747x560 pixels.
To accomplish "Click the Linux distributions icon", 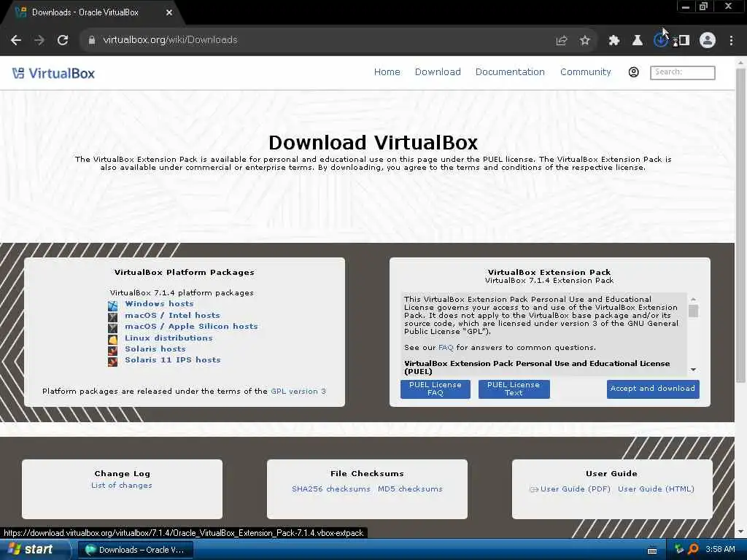I will 112,340.
